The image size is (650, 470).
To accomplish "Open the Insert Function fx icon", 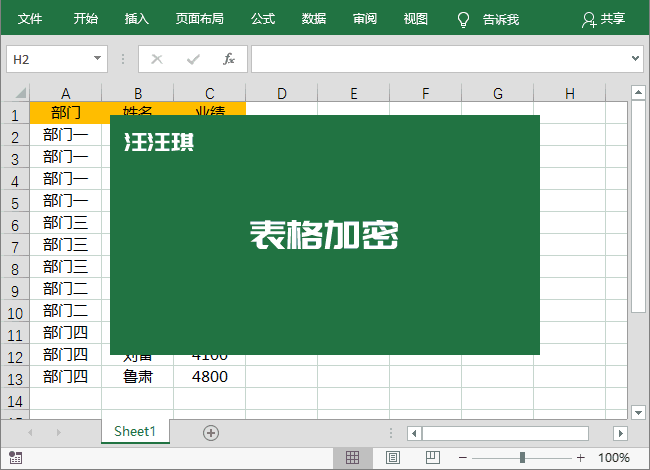I will [229, 59].
